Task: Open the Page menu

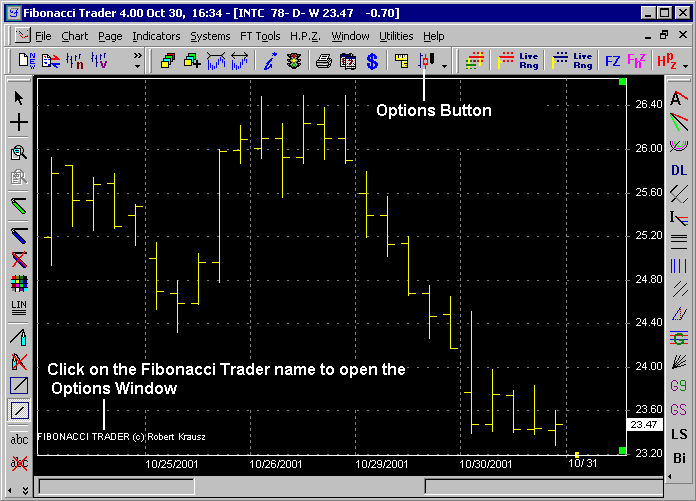Action: [110, 36]
